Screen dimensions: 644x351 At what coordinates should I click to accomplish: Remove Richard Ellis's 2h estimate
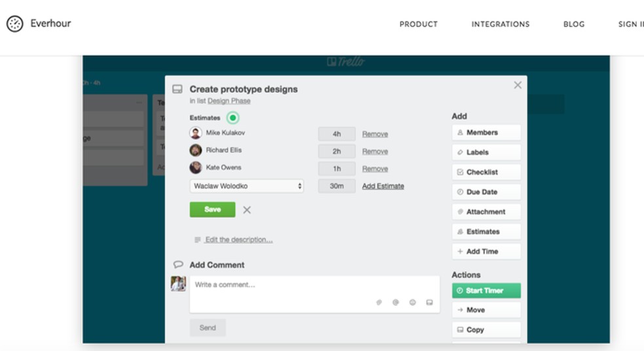point(375,151)
